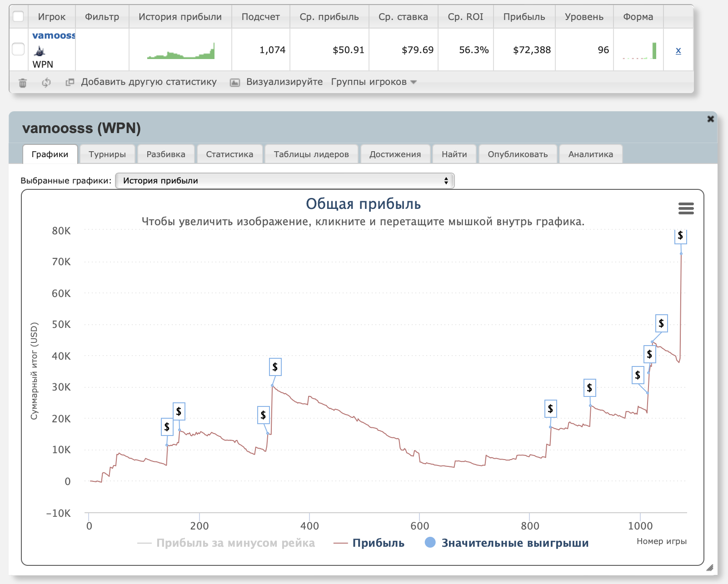Viewport: 728px width, 584px height.
Task: Switch to Графики tab
Action: click(x=50, y=154)
